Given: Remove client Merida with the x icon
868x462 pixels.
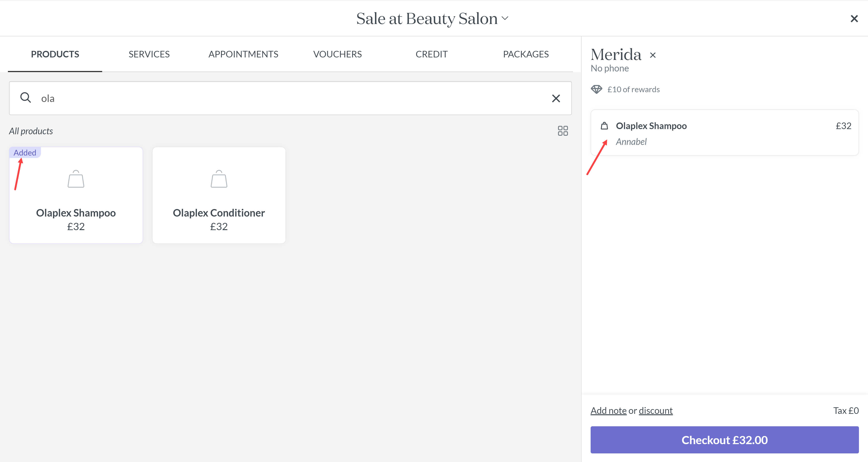Looking at the screenshot, I should 653,55.
